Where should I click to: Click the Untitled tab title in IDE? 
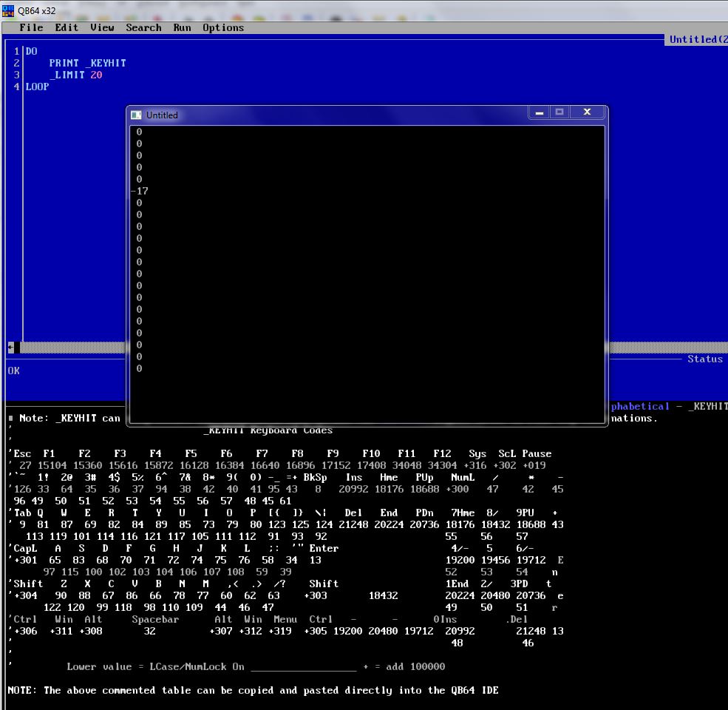(x=698, y=39)
